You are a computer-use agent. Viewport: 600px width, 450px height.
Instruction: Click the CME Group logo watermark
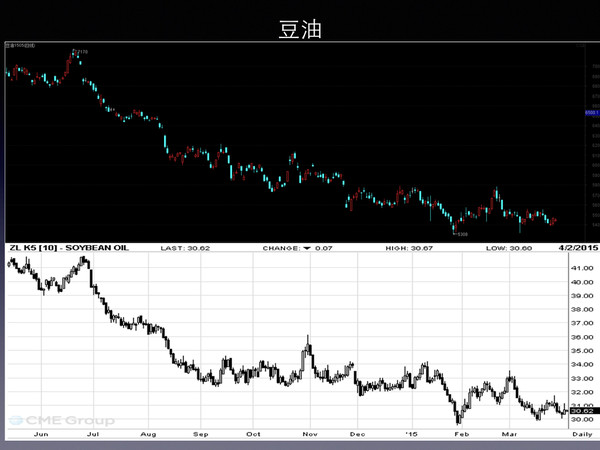[62, 421]
